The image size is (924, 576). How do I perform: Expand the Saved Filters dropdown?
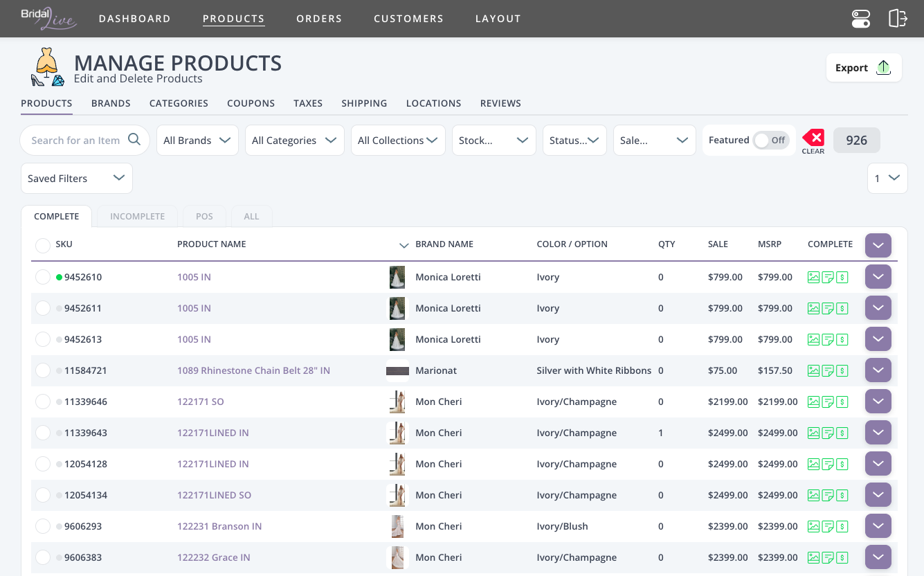coord(76,178)
